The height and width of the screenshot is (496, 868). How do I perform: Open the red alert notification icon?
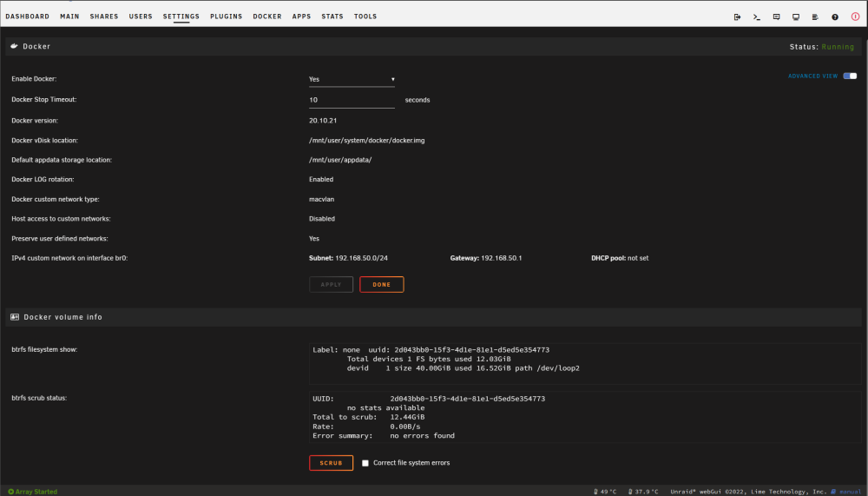pos(855,17)
